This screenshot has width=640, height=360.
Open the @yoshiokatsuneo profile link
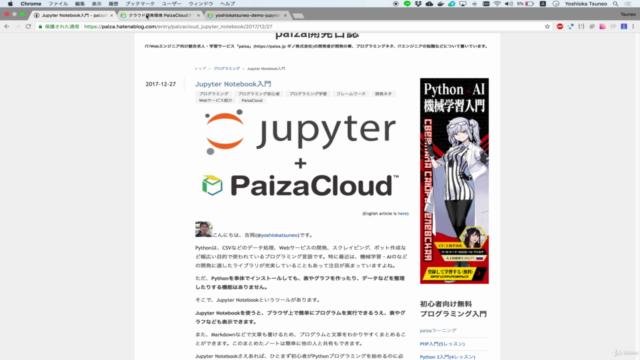pos(278,235)
